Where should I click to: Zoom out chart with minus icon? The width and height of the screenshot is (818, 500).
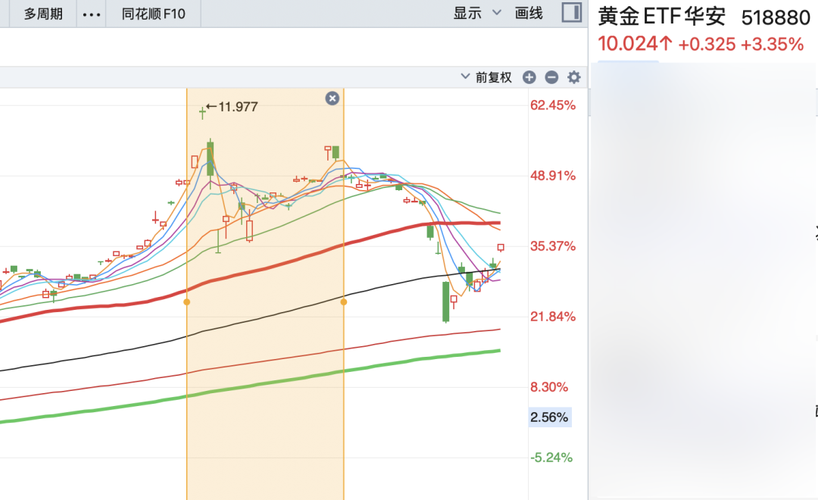pos(551,77)
